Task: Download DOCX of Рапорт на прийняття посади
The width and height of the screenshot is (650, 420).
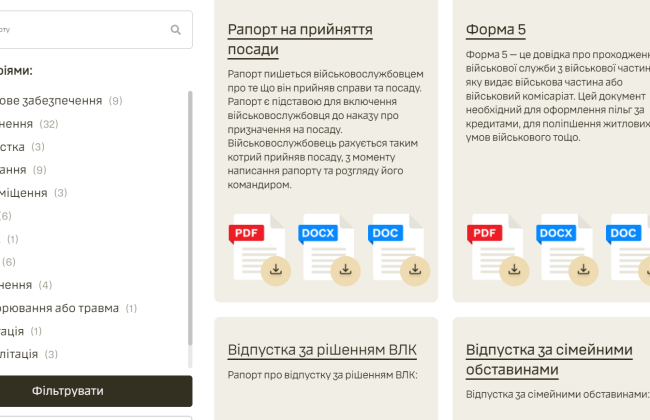Action: (x=329, y=250)
